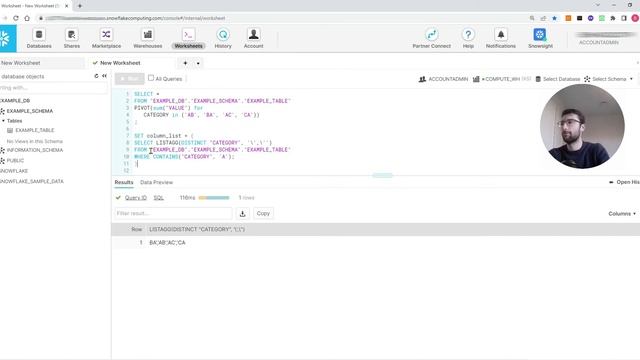The height and width of the screenshot is (360, 640).
Task: Open the Select Database picker
Action: click(558, 79)
